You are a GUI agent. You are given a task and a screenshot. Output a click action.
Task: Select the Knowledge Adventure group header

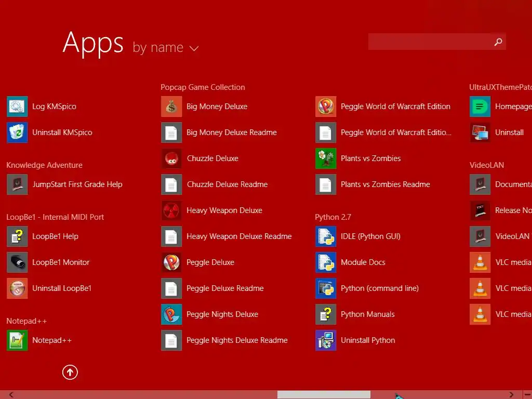pyautogui.click(x=45, y=165)
